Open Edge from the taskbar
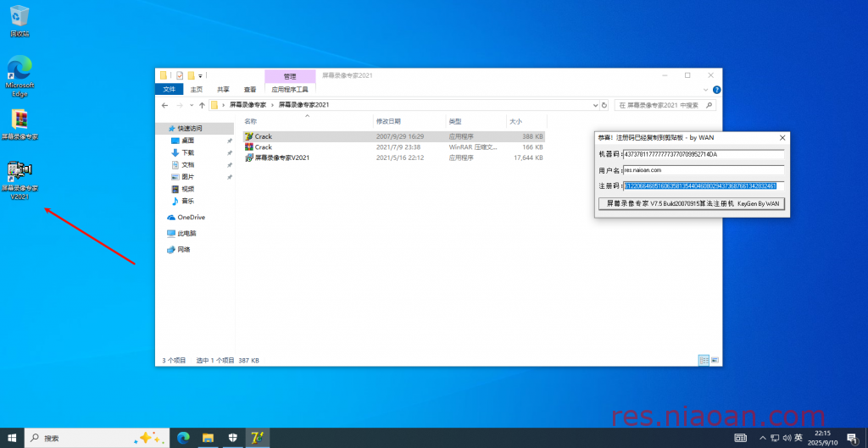 tap(183, 438)
